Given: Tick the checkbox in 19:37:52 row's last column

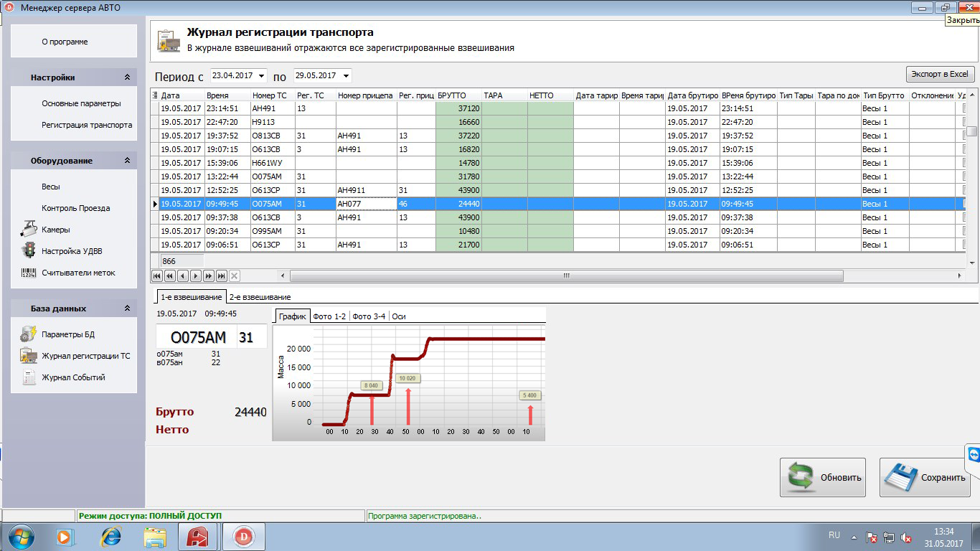Looking at the screenshot, I should pyautogui.click(x=963, y=136).
